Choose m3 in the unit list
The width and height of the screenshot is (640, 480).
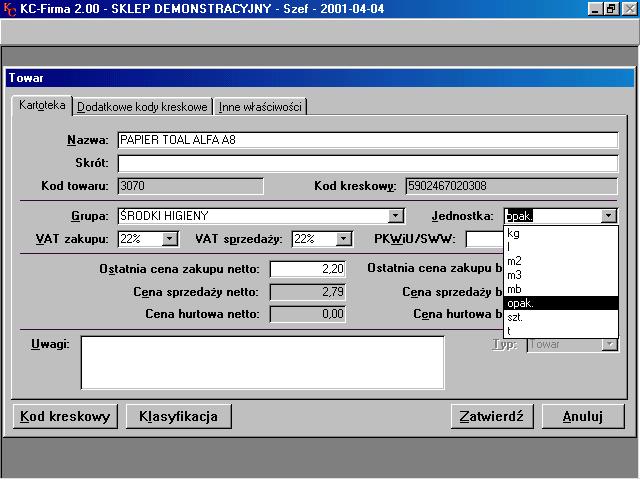[561, 275]
